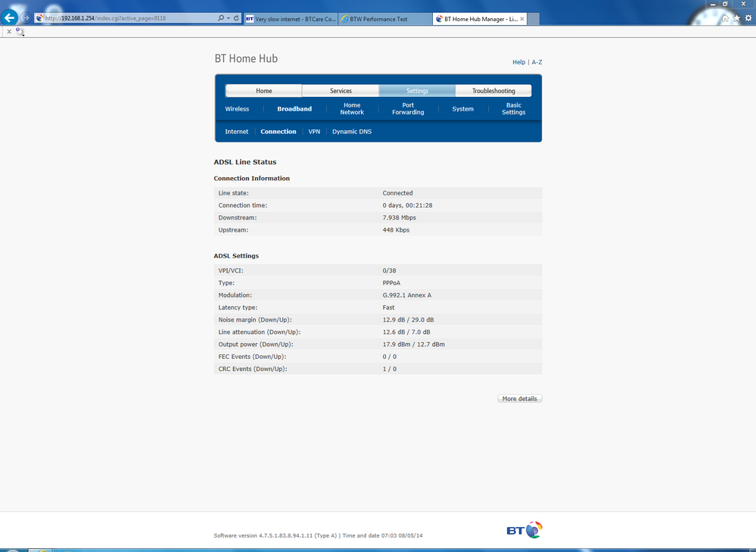The image size is (756, 552).
Task: Go to the Home main tab
Action: [x=264, y=91]
